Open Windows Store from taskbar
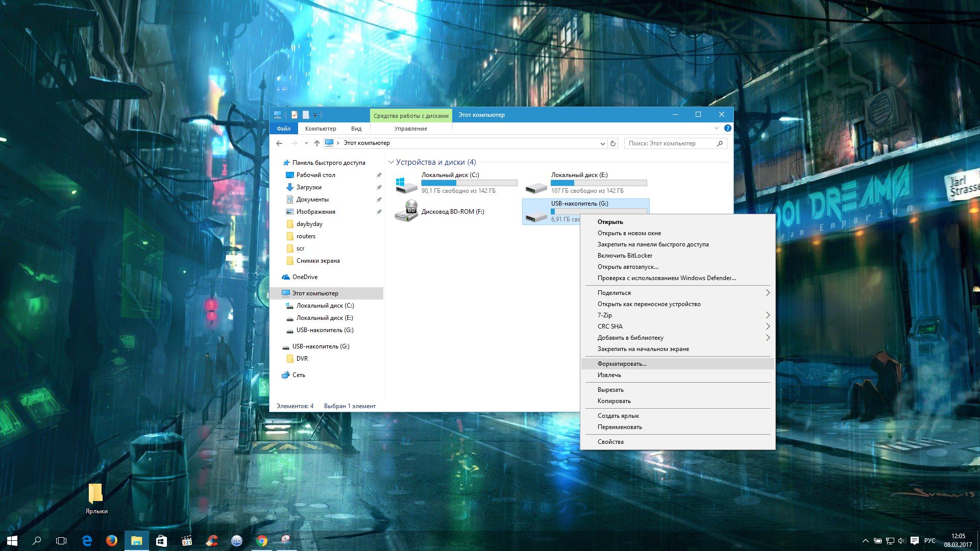The image size is (980, 551). 161,541
